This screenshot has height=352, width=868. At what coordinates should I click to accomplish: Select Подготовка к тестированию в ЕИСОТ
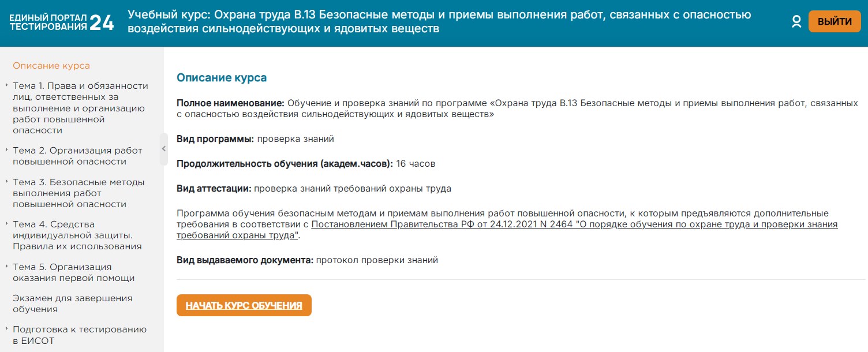point(80,335)
